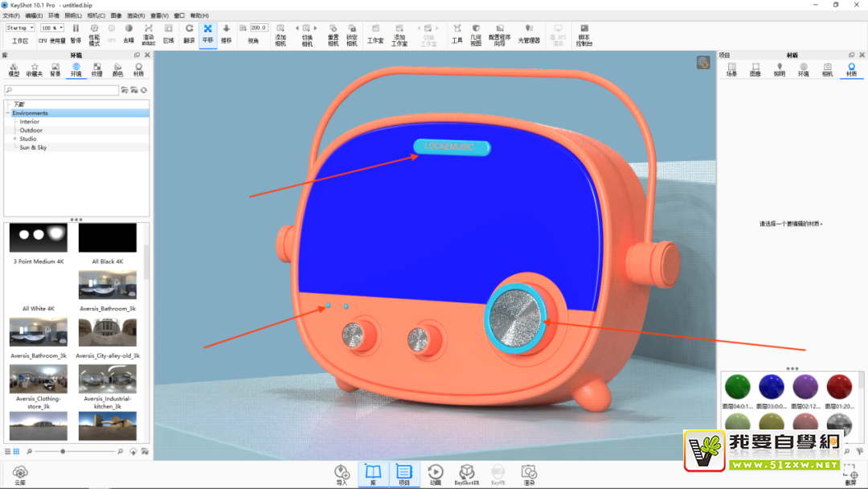
Task: Open the Light Manager (光管理器)
Action: coord(529,32)
